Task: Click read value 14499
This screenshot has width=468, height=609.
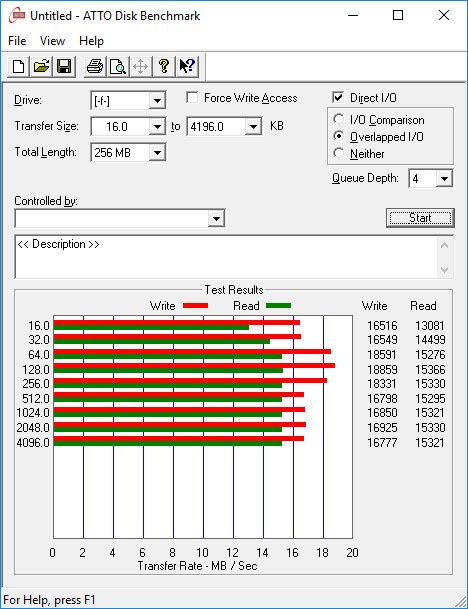Action: 430,339
